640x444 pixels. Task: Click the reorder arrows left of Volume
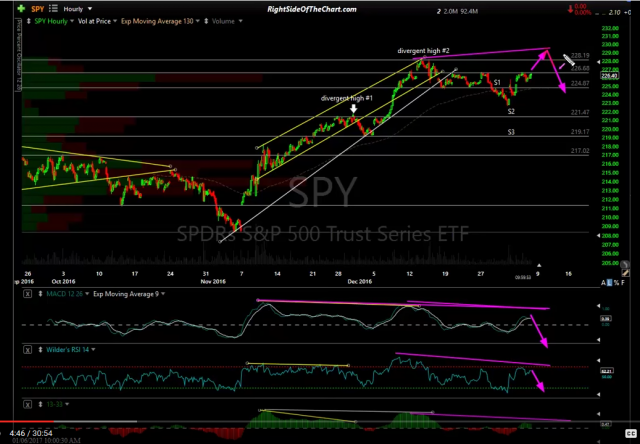pos(207,21)
